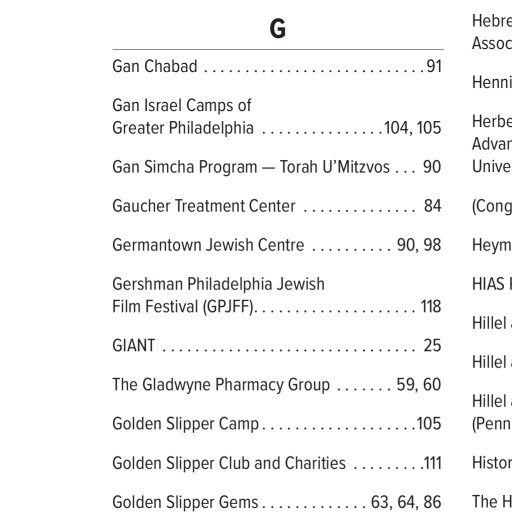Click page number 111 for Golden Slipper Club
Screen dimensions: 512x512
tap(433, 463)
